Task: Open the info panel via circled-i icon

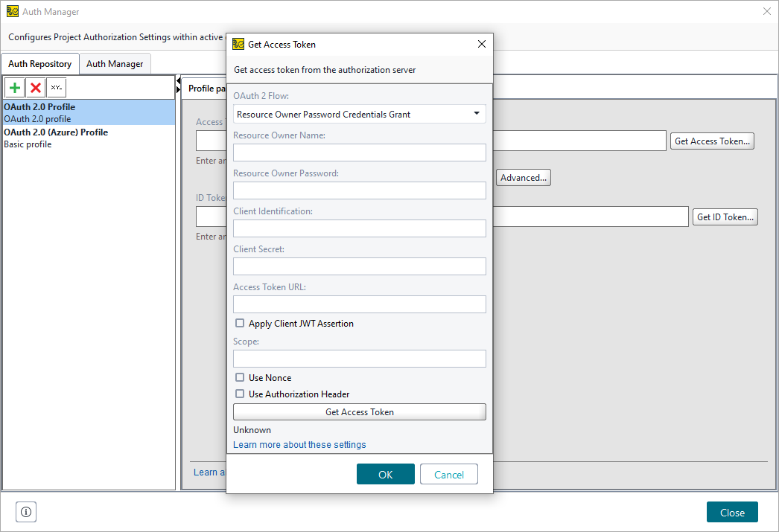Action: (x=25, y=511)
